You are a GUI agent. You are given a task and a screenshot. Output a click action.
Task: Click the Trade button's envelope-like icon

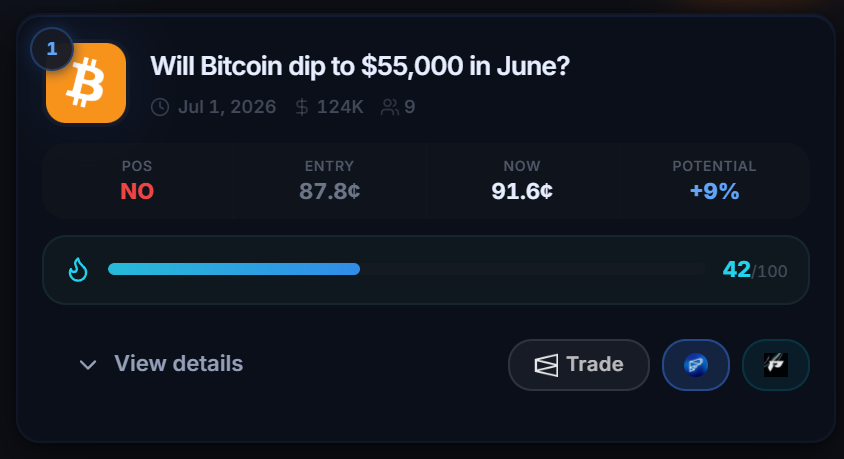pos(546,365)
